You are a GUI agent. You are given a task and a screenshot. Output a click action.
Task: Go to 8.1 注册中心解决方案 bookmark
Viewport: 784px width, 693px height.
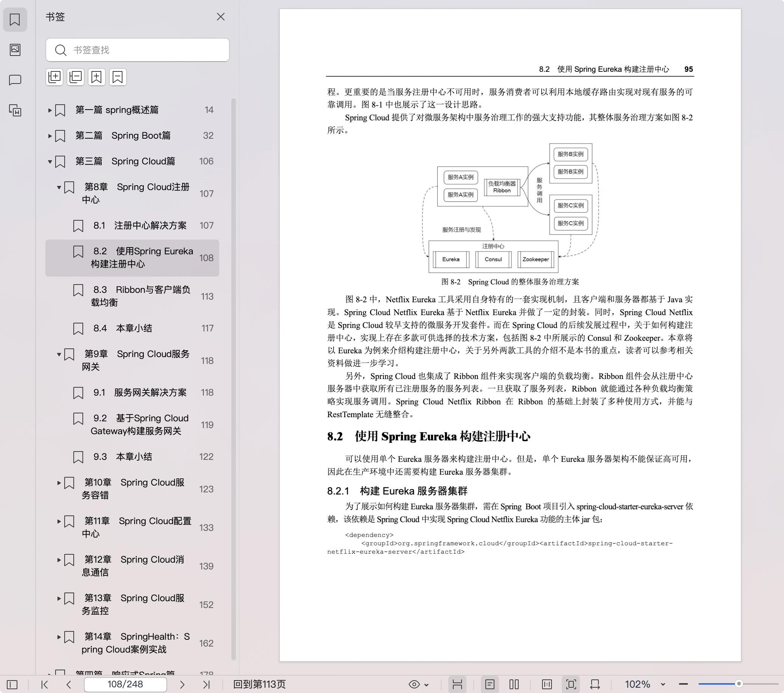(132, 226)
